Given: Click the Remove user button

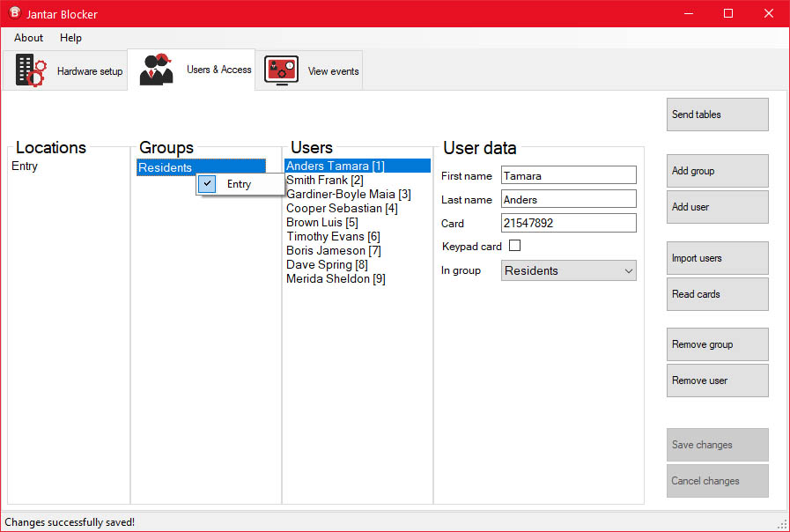Looking at the screenshot, I should (718, 381).
